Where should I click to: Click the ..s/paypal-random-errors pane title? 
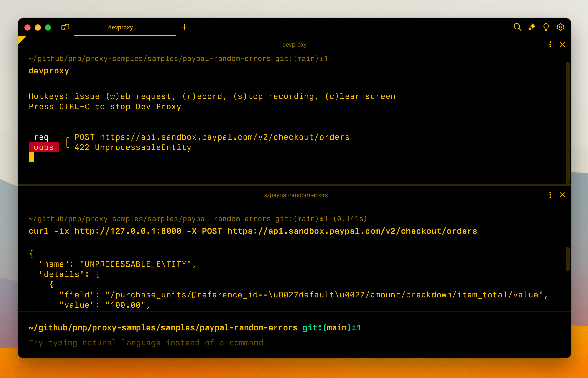click(294, 195)
